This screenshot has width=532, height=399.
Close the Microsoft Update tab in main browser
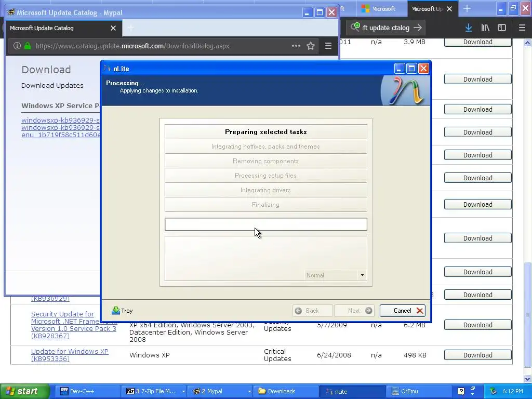tap(449, 9)
